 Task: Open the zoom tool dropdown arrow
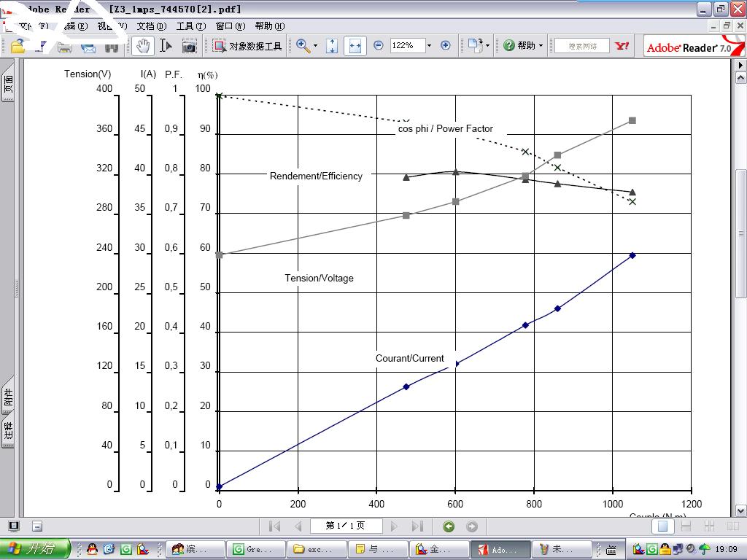click(x=315, y=46)
